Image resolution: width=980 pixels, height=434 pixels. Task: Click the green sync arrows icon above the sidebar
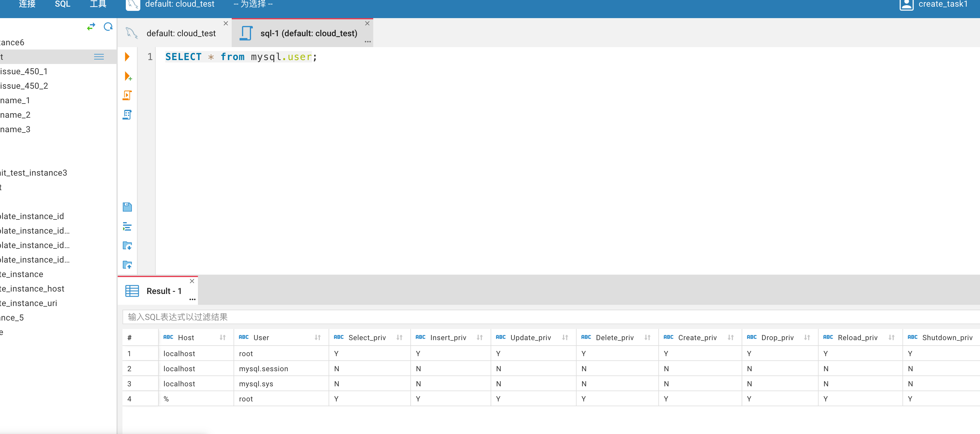pos(91,26)
